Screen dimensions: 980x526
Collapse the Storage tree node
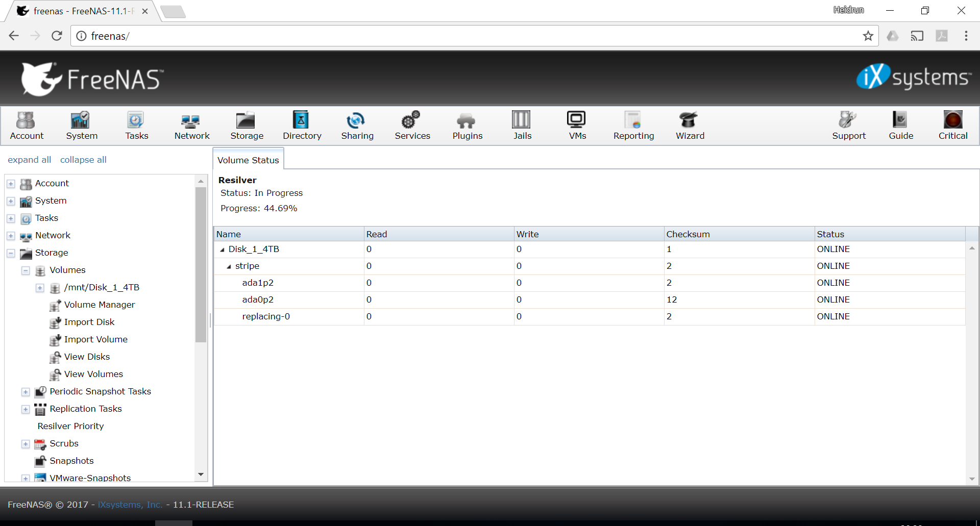[11, 253]
